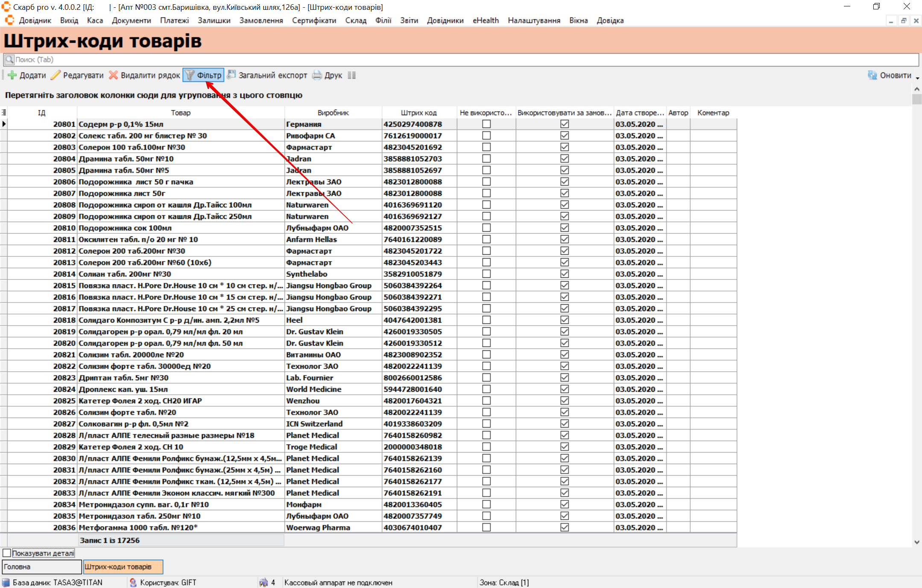The image size is (922, 588).
Task: Enable the Показувати деталі checkbox
Action: (x=7, y=553)
